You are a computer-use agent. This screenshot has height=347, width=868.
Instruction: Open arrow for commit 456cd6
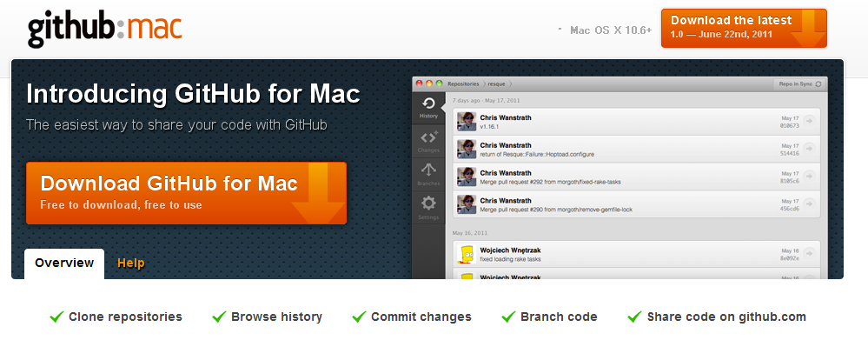coord(809,204)
